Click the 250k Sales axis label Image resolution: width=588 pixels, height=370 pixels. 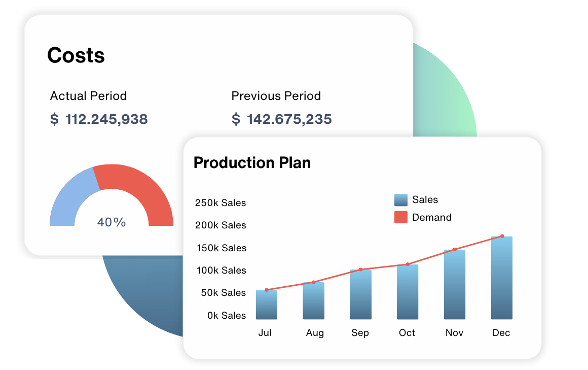[x=220, y=203]
